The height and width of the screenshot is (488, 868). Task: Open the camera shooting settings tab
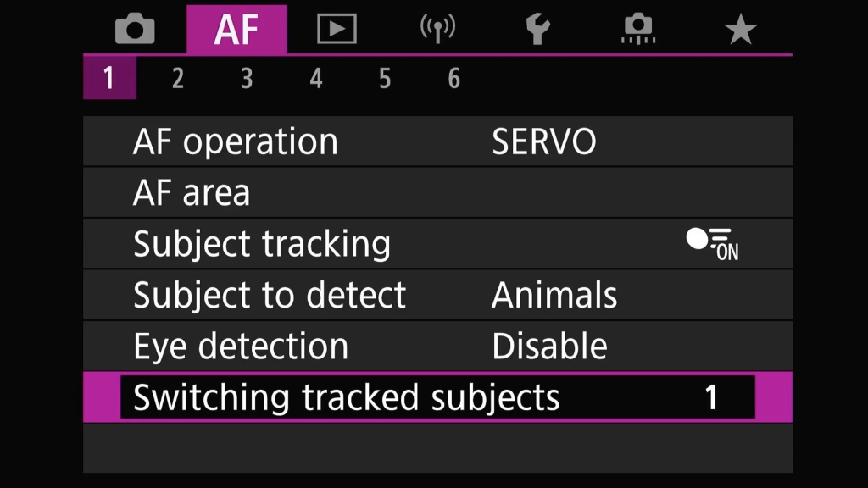pyautogui.click(x=135, y=30)
